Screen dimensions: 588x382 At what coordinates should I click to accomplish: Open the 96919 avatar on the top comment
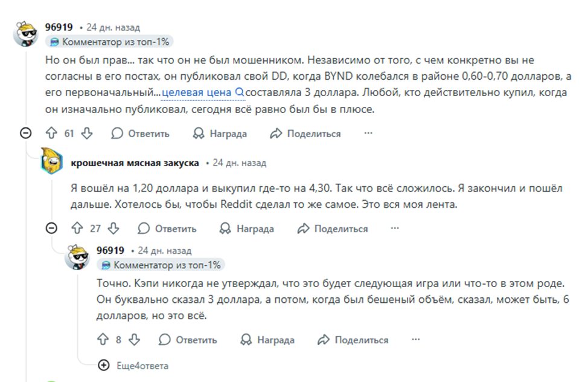pyautogui.click(x=26, y=36)
